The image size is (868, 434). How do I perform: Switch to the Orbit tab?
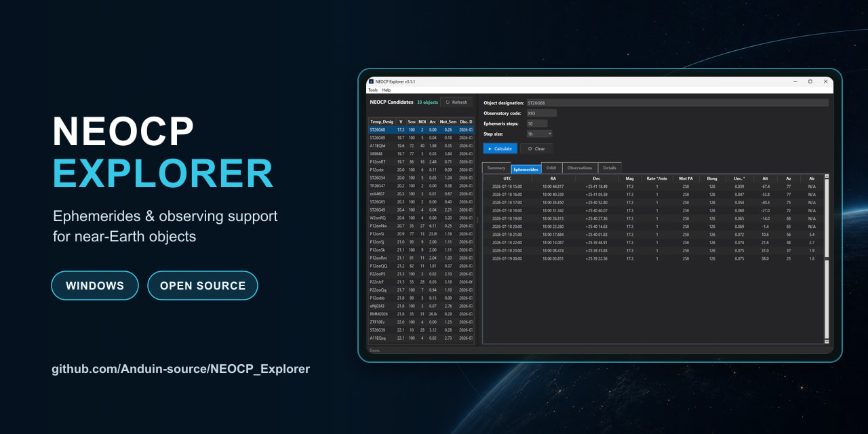[551, 167]
